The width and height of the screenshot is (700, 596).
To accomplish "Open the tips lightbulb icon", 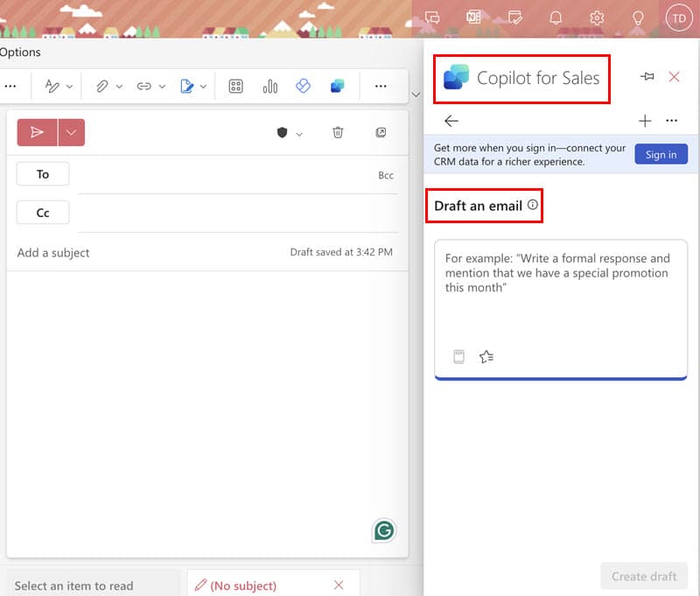I will click(x=638, y=18).
